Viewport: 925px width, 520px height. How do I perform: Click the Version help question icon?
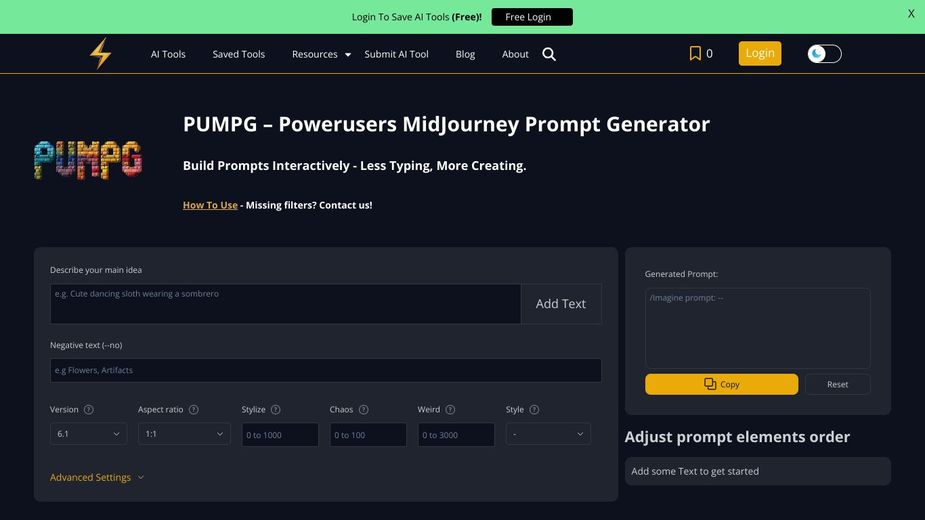89,410
